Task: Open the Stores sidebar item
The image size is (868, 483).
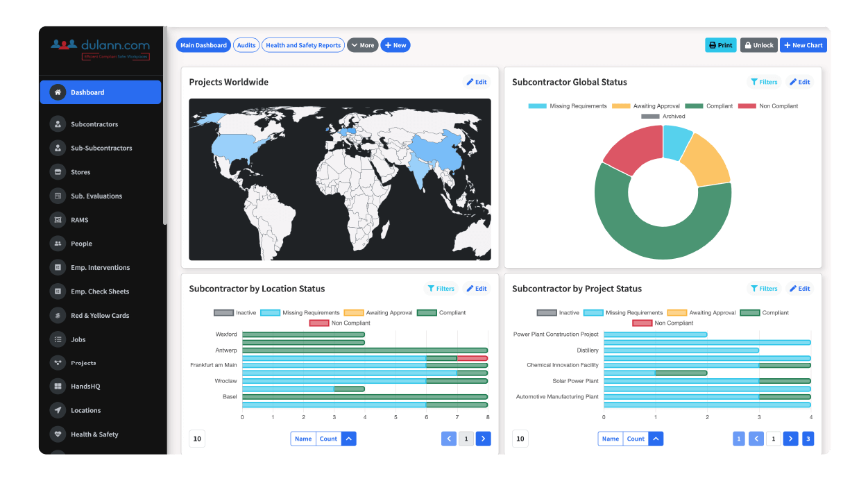Action: [x=80, y=172]
